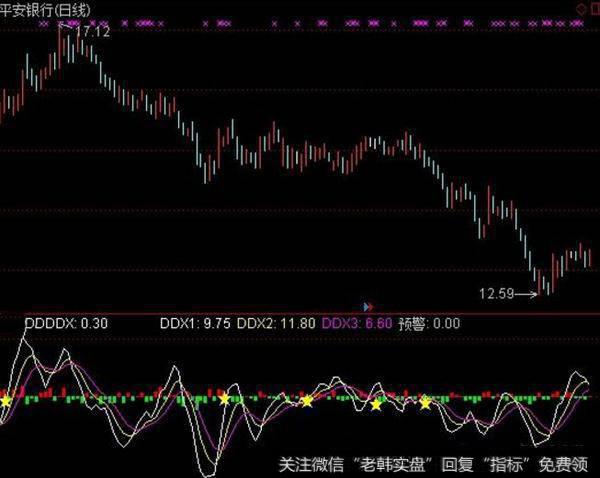
Task: Click the rightmost yellow star signal marker
Action: click(426, 403)
